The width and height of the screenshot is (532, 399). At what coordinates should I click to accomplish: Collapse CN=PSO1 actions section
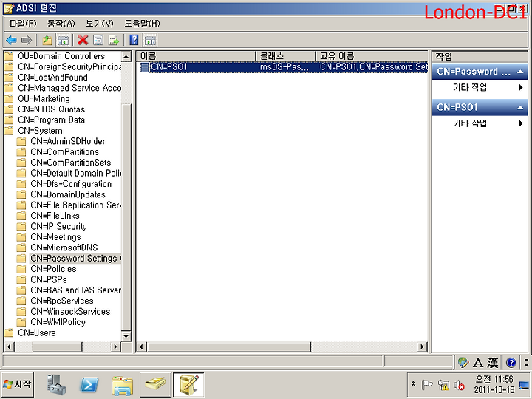tap(520, 108)
